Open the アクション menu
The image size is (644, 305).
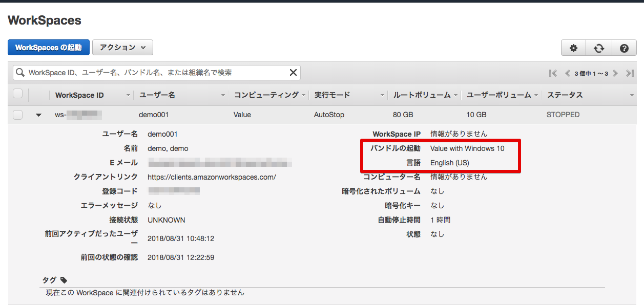point(122,47)
